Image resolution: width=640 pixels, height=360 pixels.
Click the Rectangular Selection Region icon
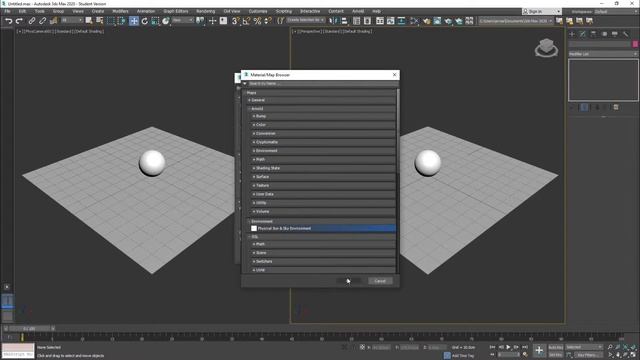pos(111,21)
